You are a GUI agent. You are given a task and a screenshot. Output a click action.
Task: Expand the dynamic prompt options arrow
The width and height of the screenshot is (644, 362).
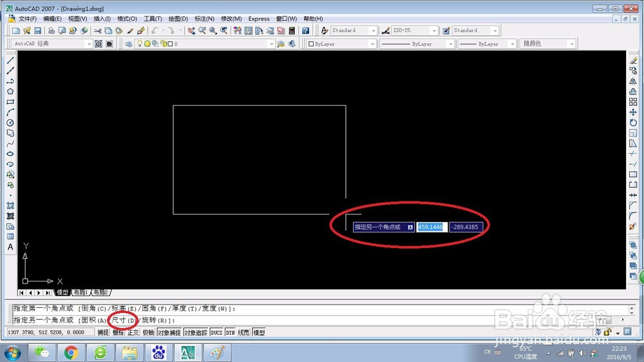(410, 227)
